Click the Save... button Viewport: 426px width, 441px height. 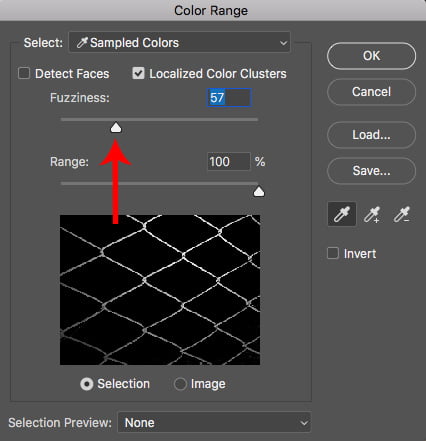(371, 171)
